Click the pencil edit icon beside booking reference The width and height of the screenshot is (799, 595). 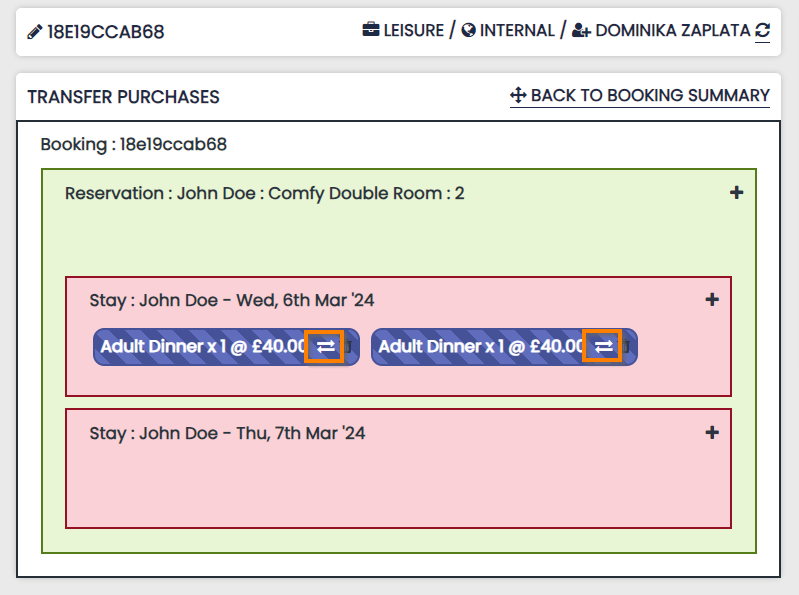click(35, 32)
